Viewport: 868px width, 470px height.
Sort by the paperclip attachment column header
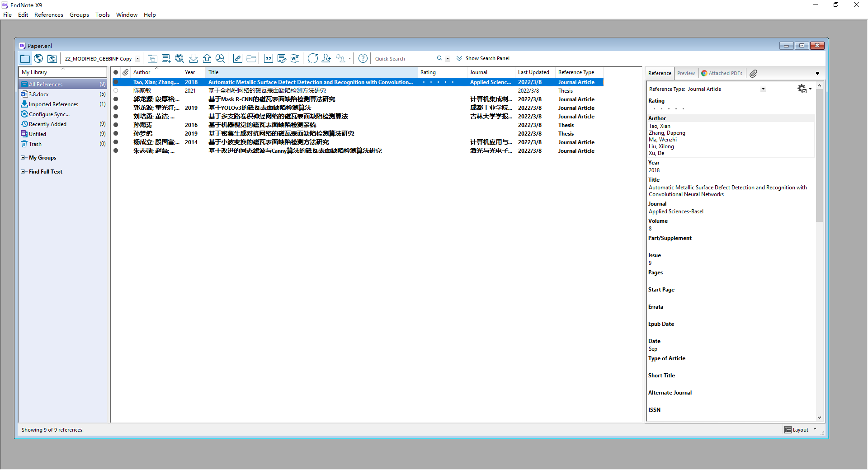pos(126,72)
